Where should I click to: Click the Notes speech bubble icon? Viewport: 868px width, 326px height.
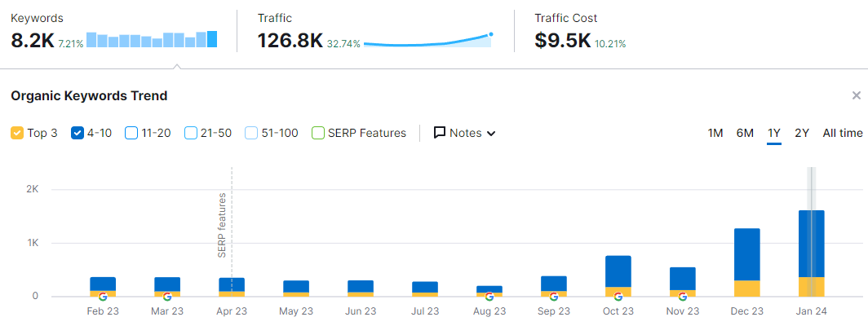pos(440,133)
